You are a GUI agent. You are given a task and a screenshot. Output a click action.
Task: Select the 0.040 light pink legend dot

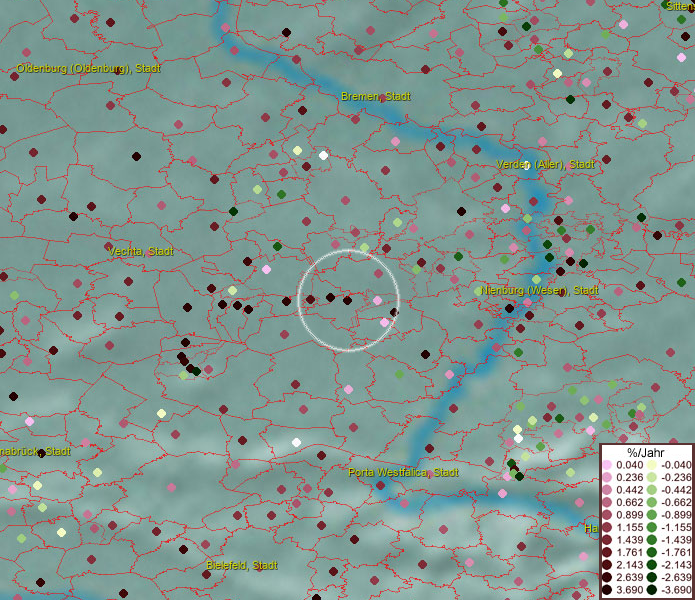pyautogui.click(x=607, y=464)
